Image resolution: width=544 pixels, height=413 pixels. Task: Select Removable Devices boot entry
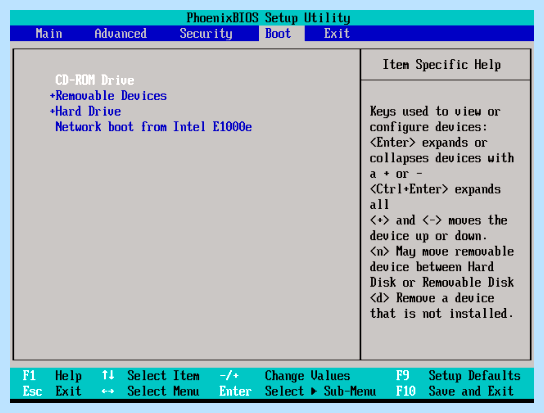coord(111,95)
